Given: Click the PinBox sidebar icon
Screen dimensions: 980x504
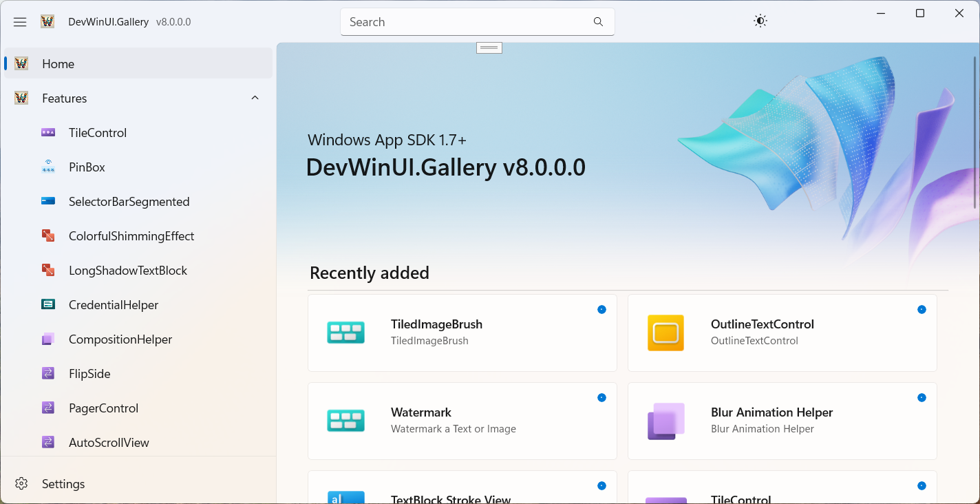Looking at the screenshot, I should (x=48, y=167).
